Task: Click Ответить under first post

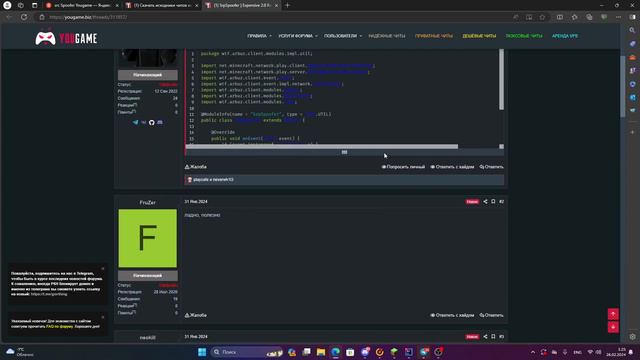Action: 491,167
